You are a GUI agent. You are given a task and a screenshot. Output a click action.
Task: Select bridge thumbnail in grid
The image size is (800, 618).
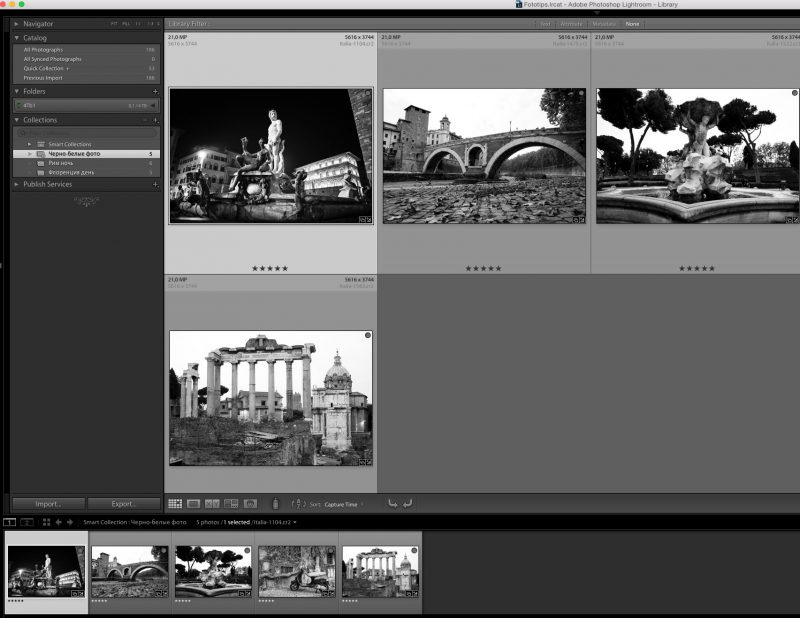484,156
